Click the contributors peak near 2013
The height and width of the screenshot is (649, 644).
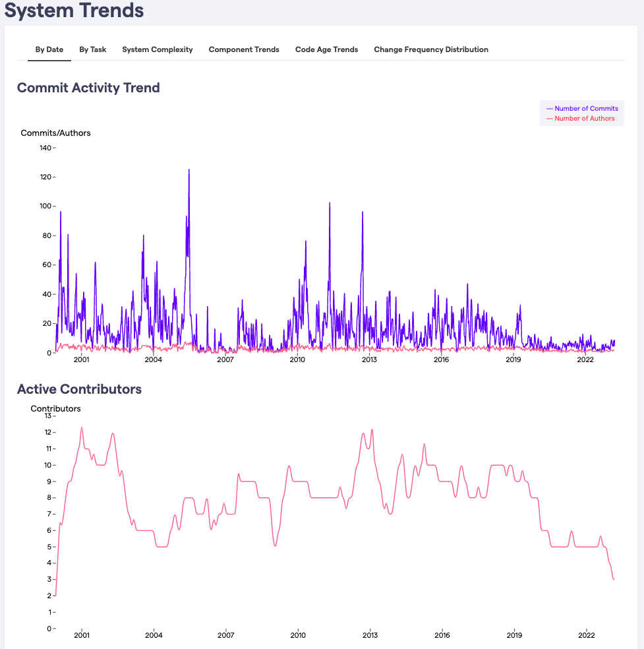[x=370, y=431]
